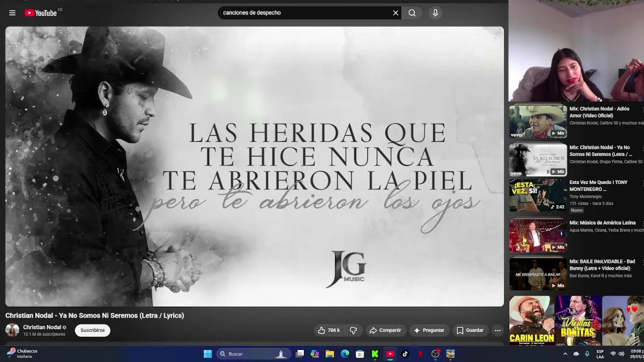Viewport: 644px width, 362px height.
Task: Open the volume speaker tray icon
Action: point(621,354)
